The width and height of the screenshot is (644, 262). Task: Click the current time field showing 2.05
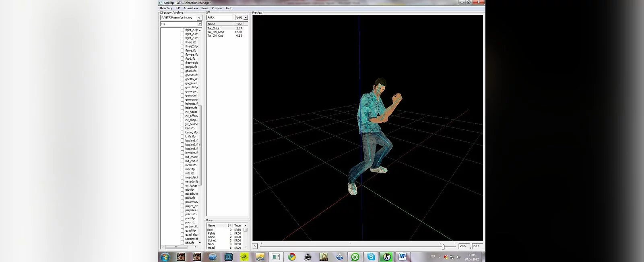tap(463, 246)
